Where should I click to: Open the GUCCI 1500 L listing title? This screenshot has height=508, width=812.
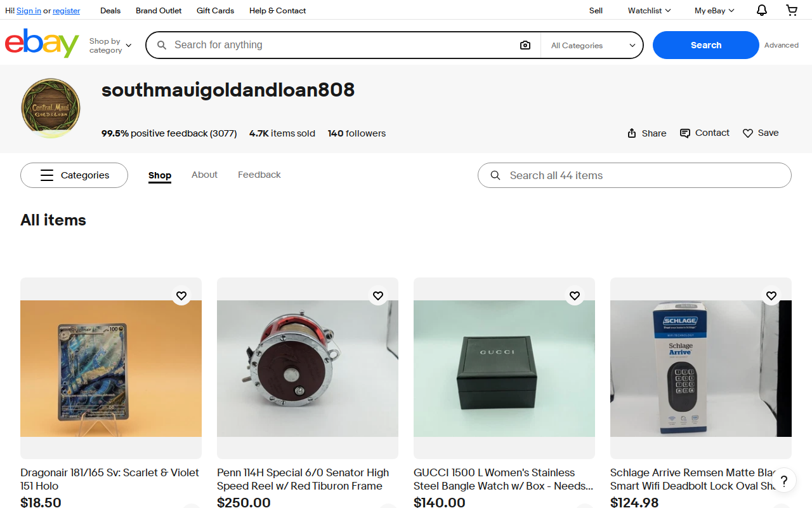click(x=504, y=479)
